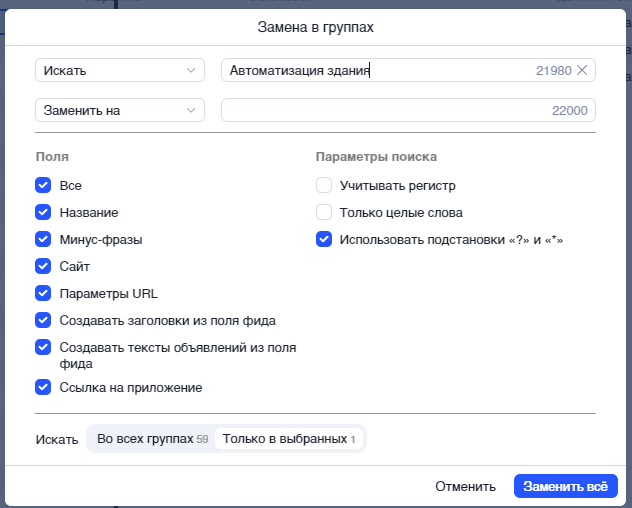The width and height of the screenshot is (632, 508).
Task: Uncheck the Название checkbox
Action: pos(43,213)
